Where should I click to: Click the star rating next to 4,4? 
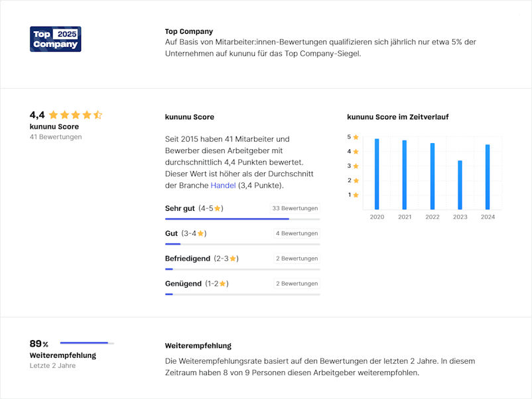76,115
